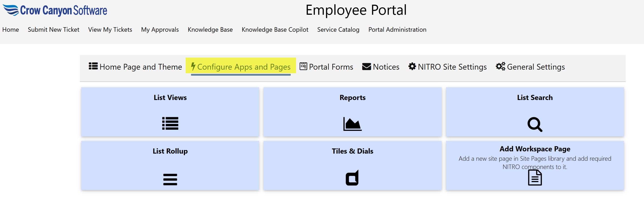644x198 pixels.
Task: Open the General Settings tab
Action: 530,67
